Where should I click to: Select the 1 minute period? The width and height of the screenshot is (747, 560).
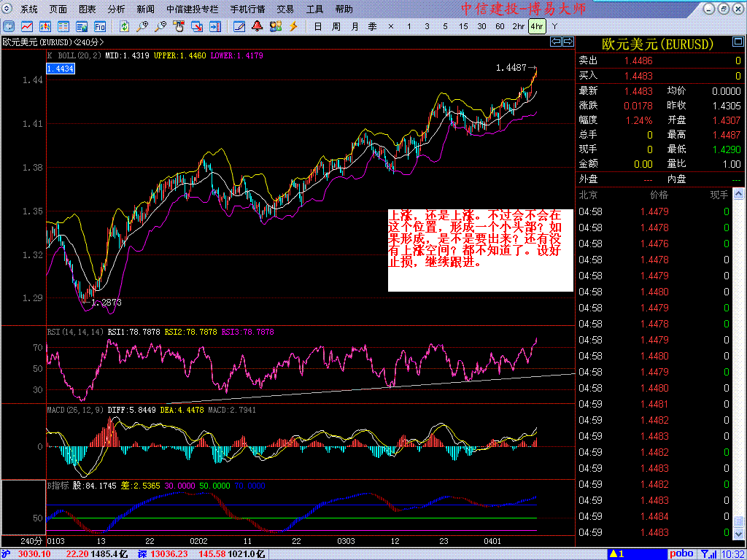[409, 27]
